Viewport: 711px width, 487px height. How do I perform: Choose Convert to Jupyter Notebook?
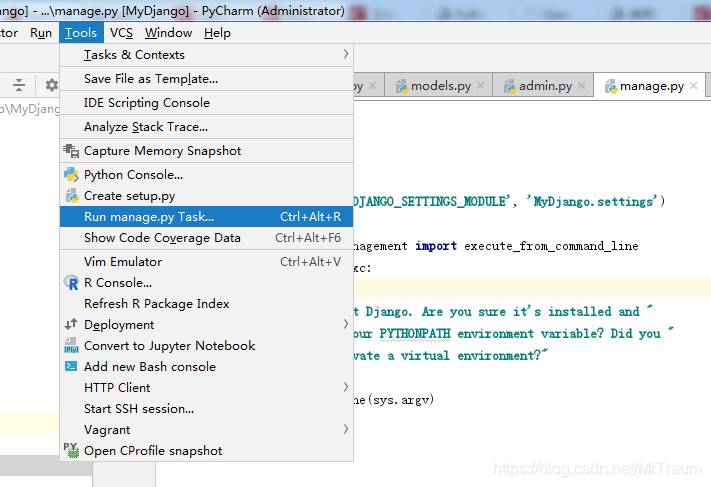point(206,346)
